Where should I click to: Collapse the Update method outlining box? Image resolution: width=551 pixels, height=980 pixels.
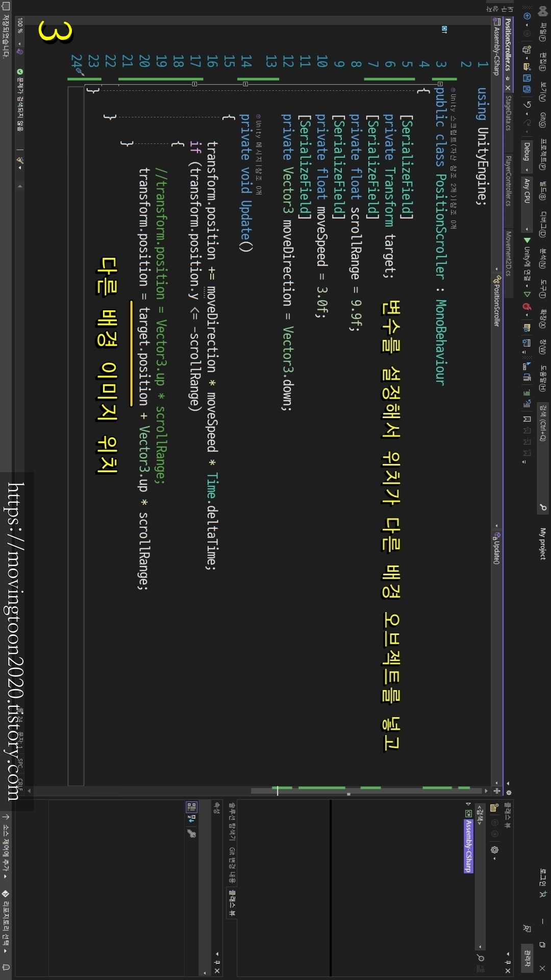(x=245, y=84)
